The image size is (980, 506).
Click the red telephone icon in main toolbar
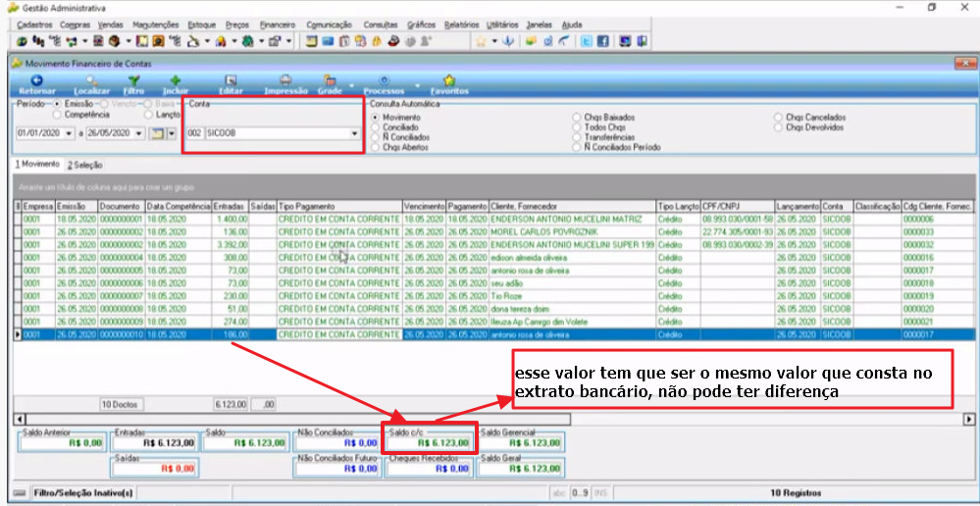[393, 41]
